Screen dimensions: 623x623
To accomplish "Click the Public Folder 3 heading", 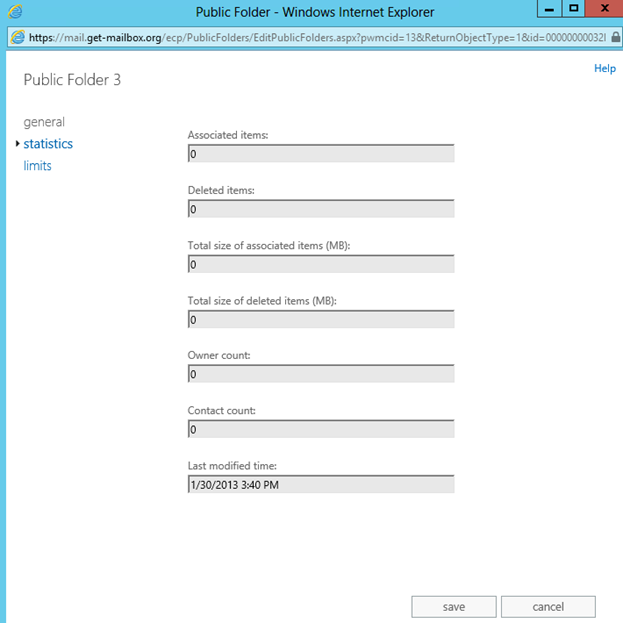I will [x=72, y=80].
